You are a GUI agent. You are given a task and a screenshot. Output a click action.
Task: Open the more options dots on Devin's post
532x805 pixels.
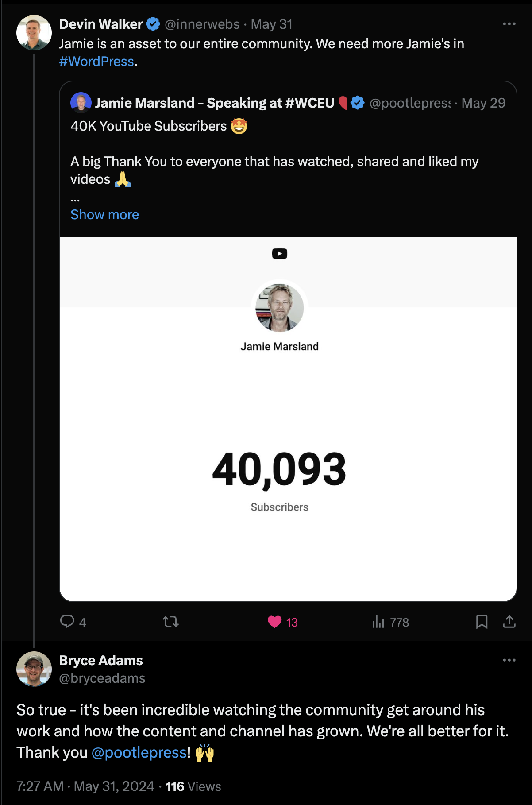[x=509, y=24]
